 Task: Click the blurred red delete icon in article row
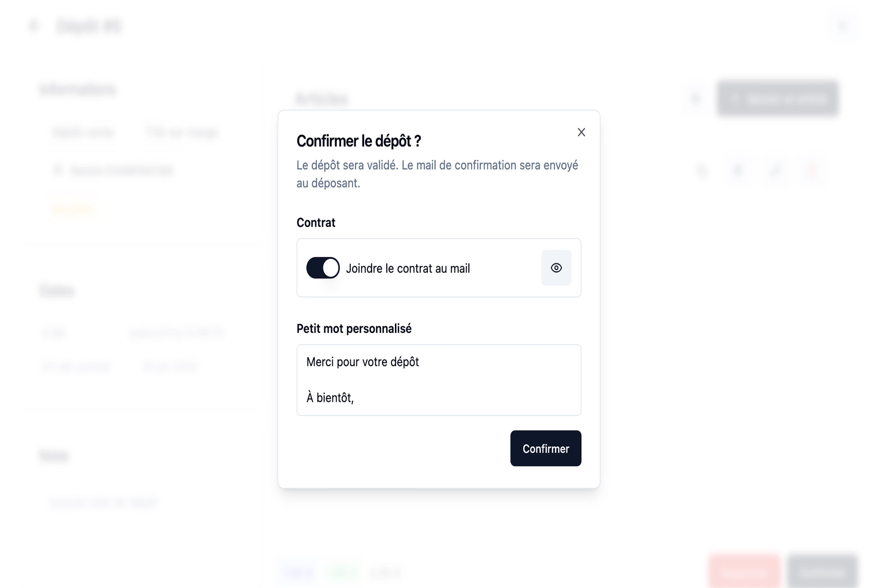pos(811,171)
